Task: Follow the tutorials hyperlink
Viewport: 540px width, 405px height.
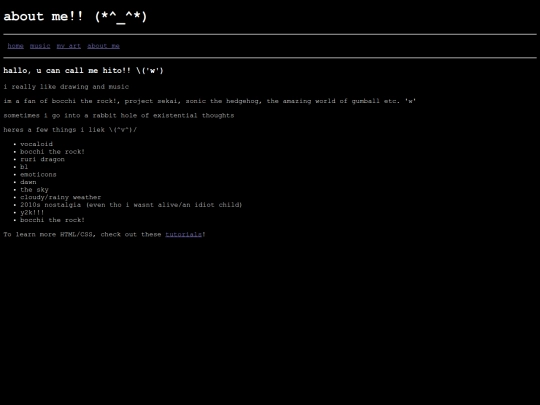Action: pos(184,234)
